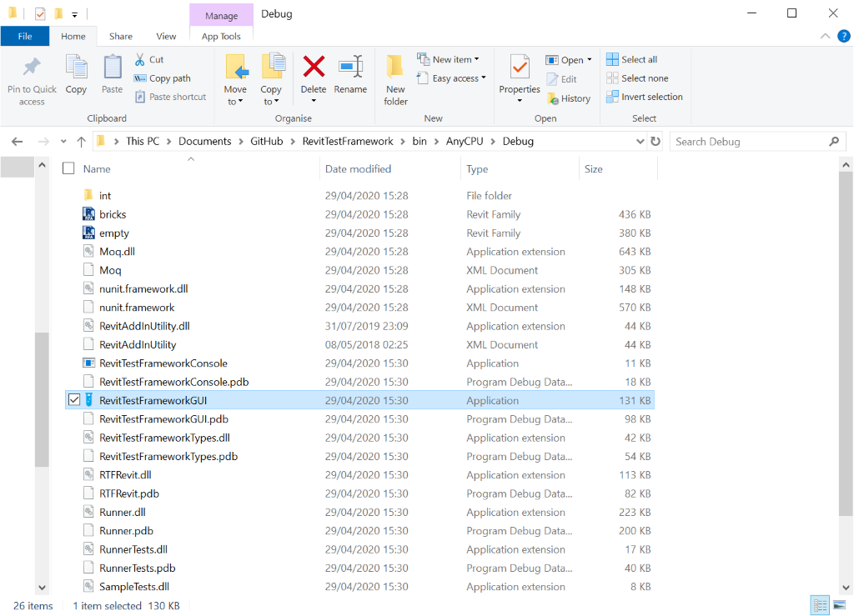Open the Delete dropdown arrow
The height and width of the screenshot is (616, 854).
pyautogui.click(x=314, y=101)
